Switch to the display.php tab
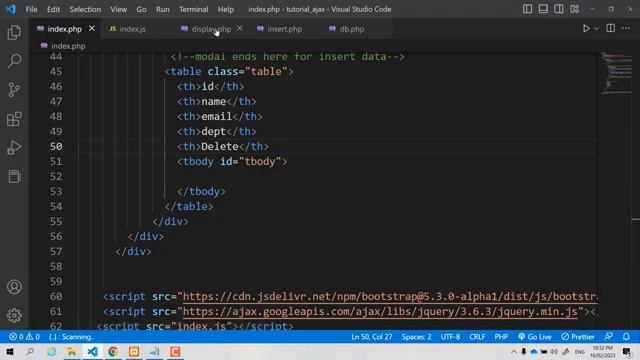Screen dimensions: 640x360 (211, 29)
